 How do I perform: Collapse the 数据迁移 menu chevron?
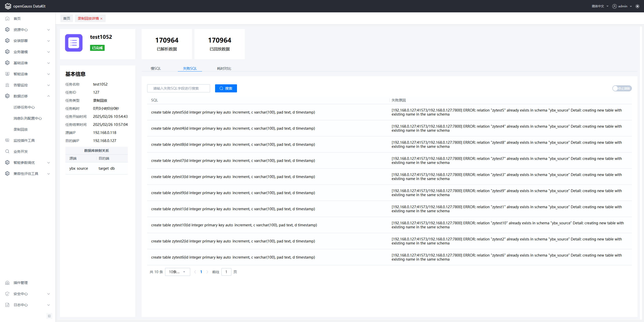point(49,96)
